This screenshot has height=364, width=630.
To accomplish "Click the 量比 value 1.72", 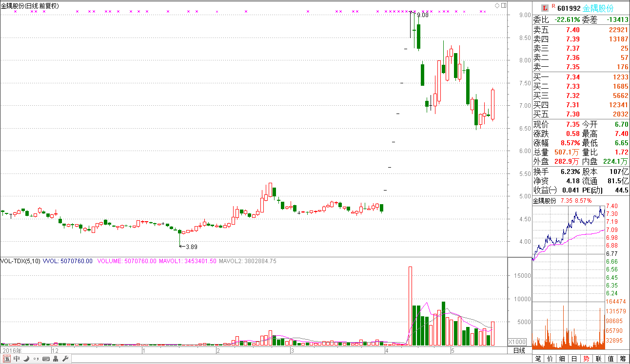I will coord(622,152).
